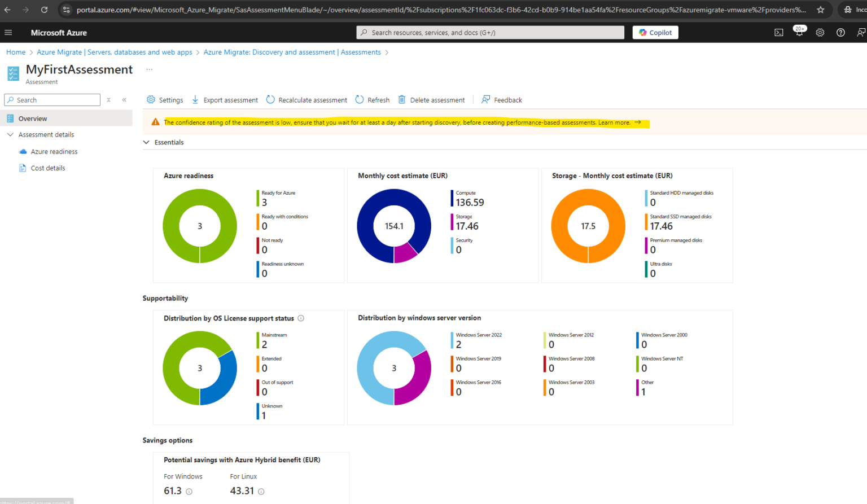Image resolution: width=867 pixels, height=504 pixels.
Task: Switch to the Overview page
Action: (x=34, y=119)
